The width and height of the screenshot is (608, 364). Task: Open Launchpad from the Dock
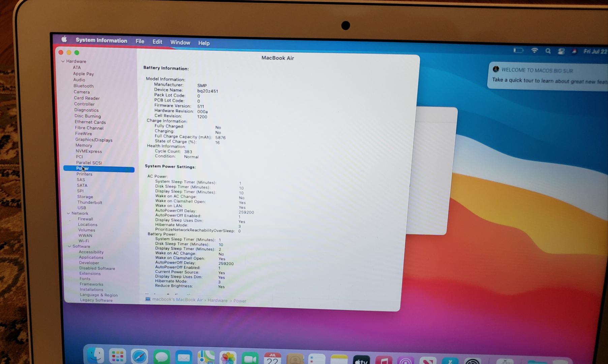(x=117, y=356)
